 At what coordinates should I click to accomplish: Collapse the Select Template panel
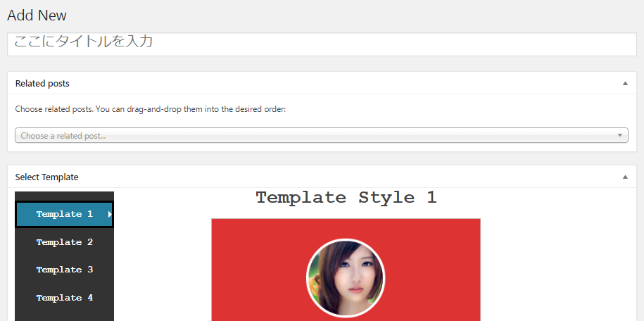(625, 177)
